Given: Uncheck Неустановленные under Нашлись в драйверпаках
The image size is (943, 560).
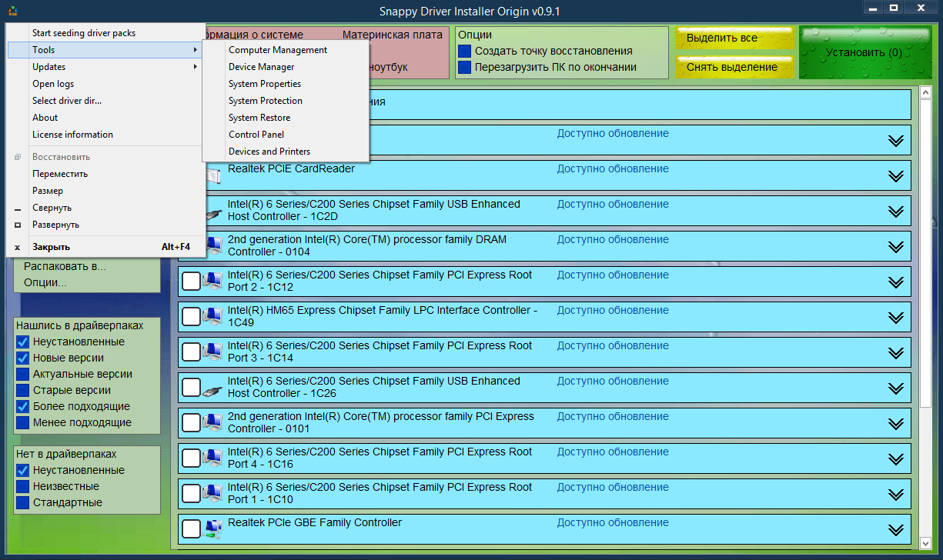Looking at the screenshot, I should coord(22,342).
